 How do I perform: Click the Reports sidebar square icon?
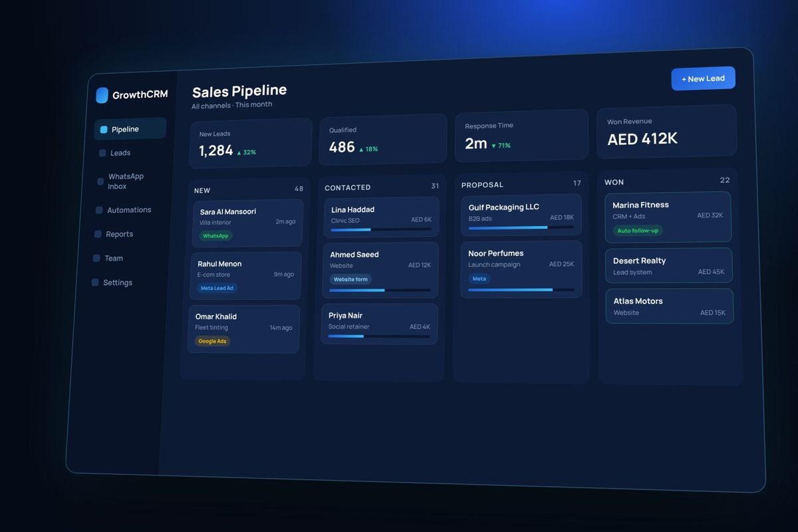tap(98, 234)
